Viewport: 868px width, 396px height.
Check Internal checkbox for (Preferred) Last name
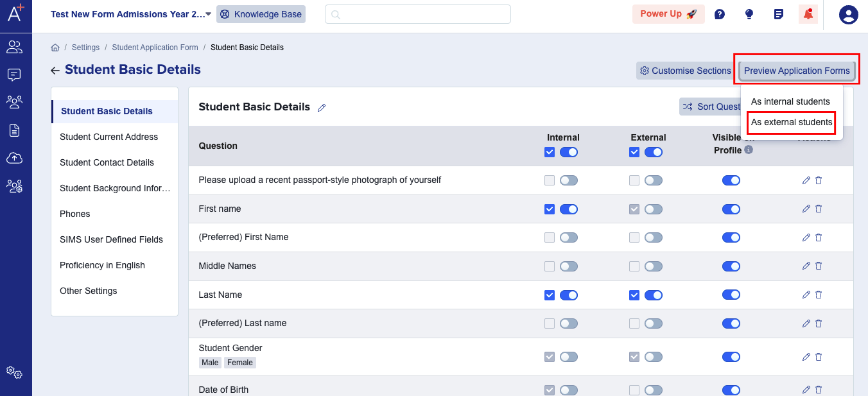549,323
